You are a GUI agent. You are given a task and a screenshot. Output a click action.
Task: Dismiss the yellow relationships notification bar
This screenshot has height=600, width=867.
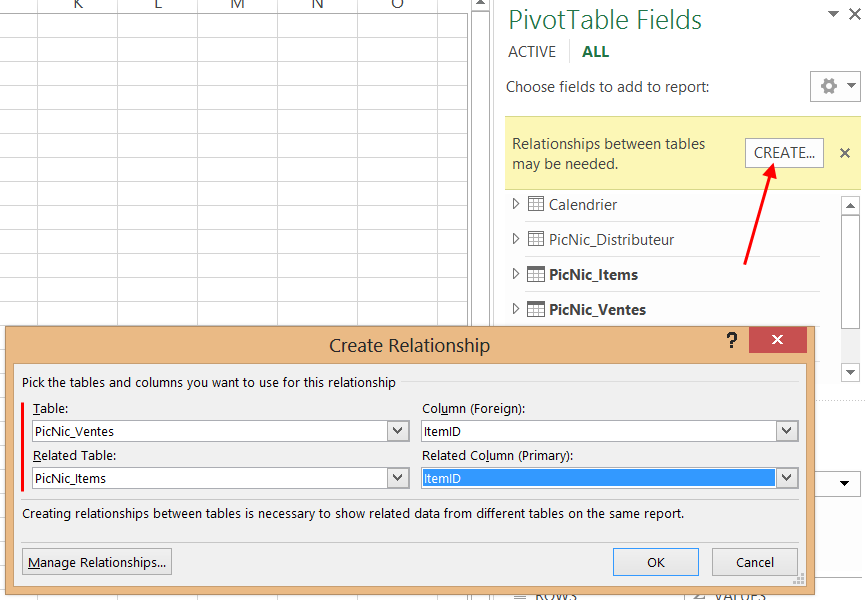coord(845,153)
